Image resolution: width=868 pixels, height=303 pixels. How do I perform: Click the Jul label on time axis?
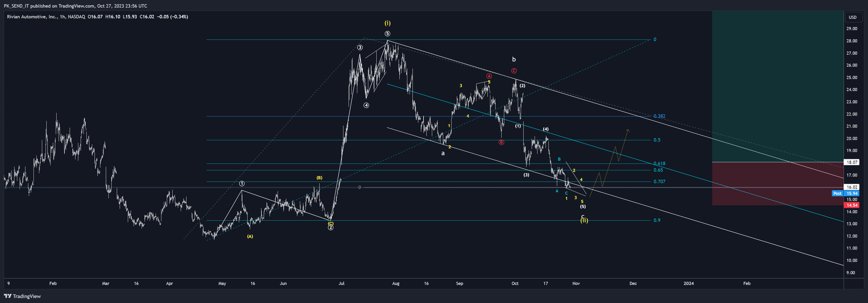point(342,283)
